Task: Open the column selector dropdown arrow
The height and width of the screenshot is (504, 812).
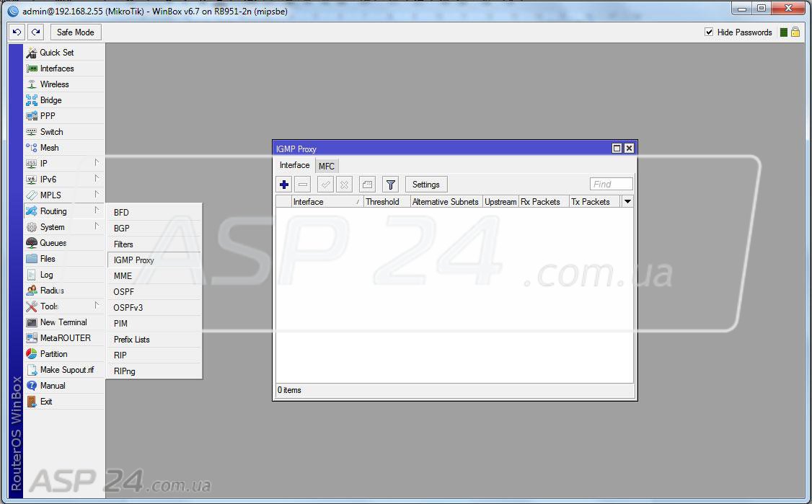Action: pyautogui.click(x=627, y=202)
